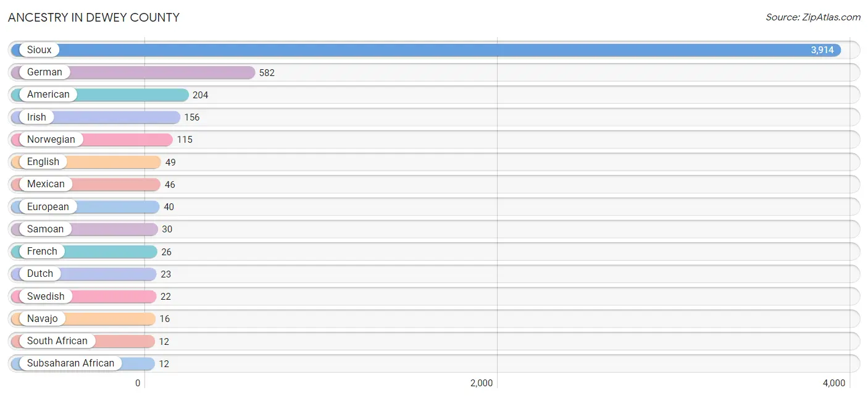Viewport: 868px width, 398px height.
Task: Click the Subsaharan African label
Action: point(71,363)
